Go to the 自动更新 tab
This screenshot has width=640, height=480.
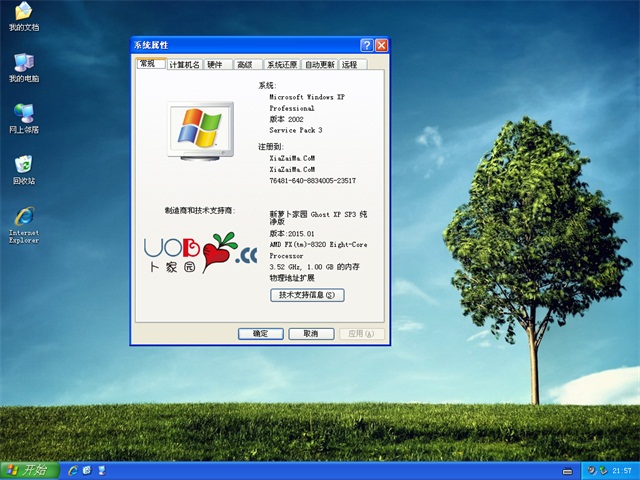320,64
